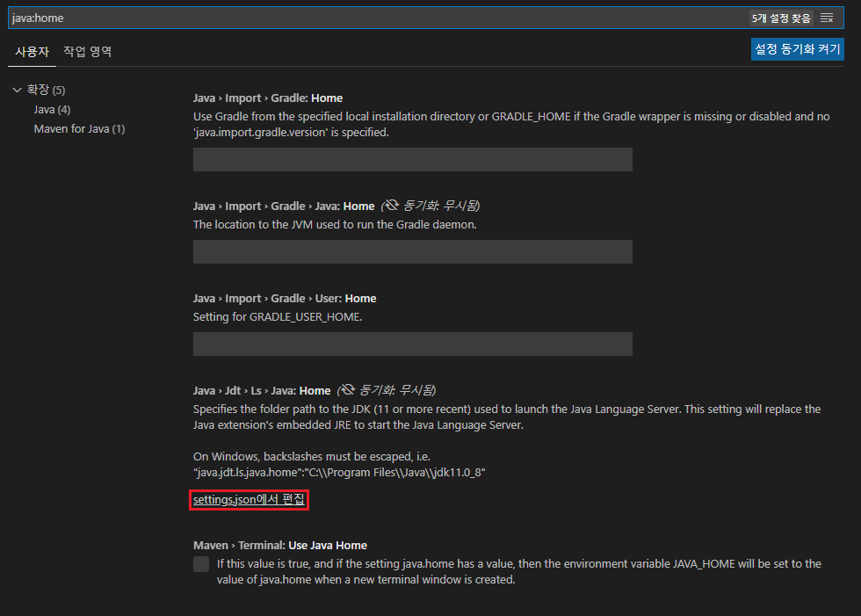Image resolution: width=861 pixels, height=616 pixels.
Task: Click the 동기화: 무시됨 label on Jdt Ls Java: Home
Action: 397,390
